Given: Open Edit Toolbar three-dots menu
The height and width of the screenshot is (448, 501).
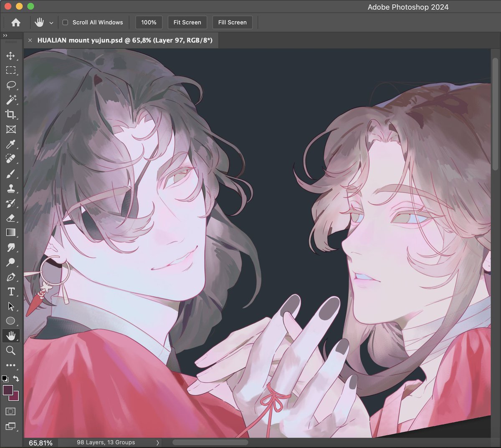Looking at the screenshot, I should [11, 365].
